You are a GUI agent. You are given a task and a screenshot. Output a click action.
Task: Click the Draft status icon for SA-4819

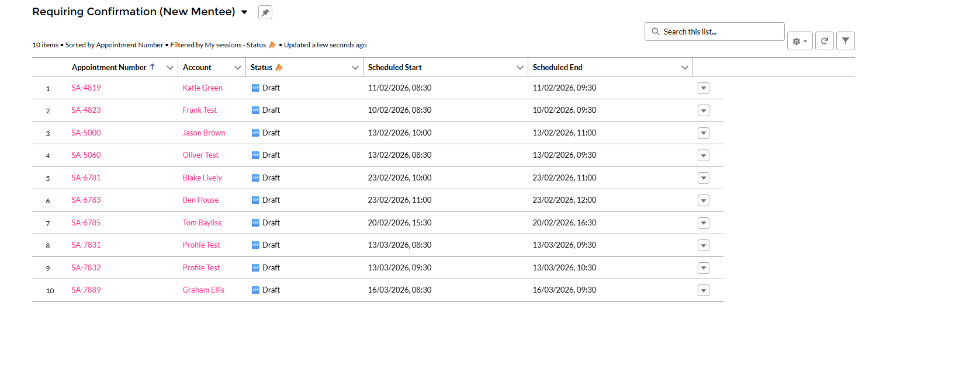coord(255,88)
